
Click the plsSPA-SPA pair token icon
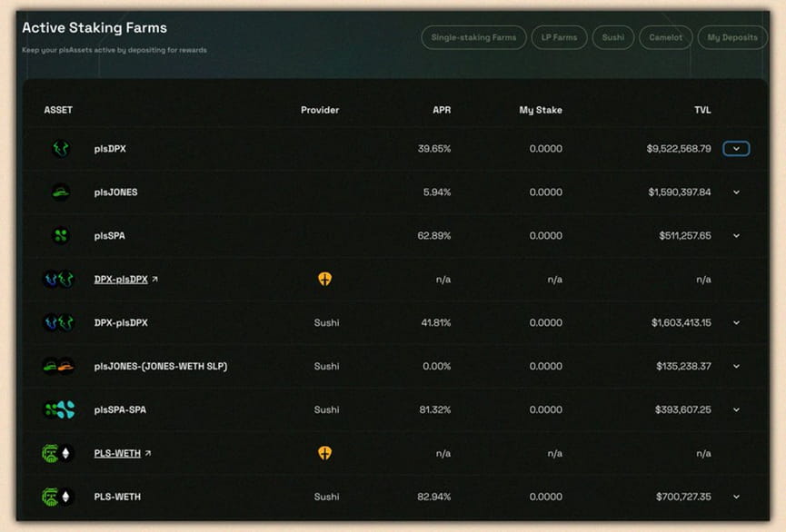(60, 409)
